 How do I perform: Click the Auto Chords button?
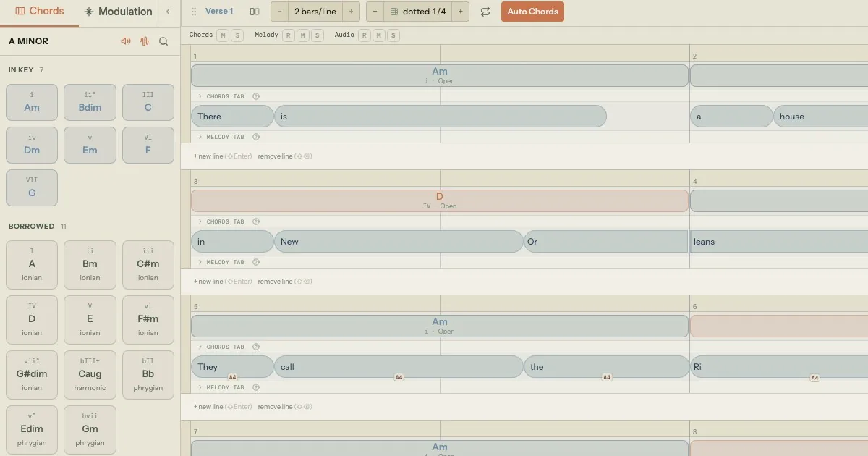pos(532,12)
